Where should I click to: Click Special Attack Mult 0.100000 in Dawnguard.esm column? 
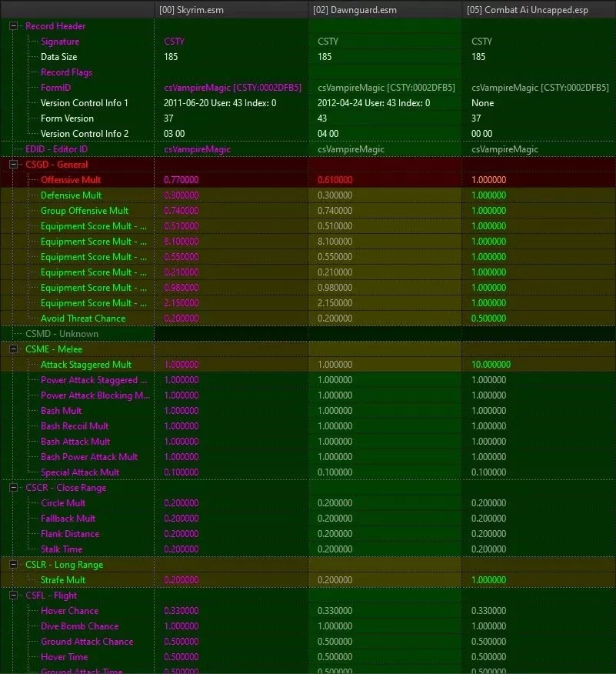pos(335,472)
